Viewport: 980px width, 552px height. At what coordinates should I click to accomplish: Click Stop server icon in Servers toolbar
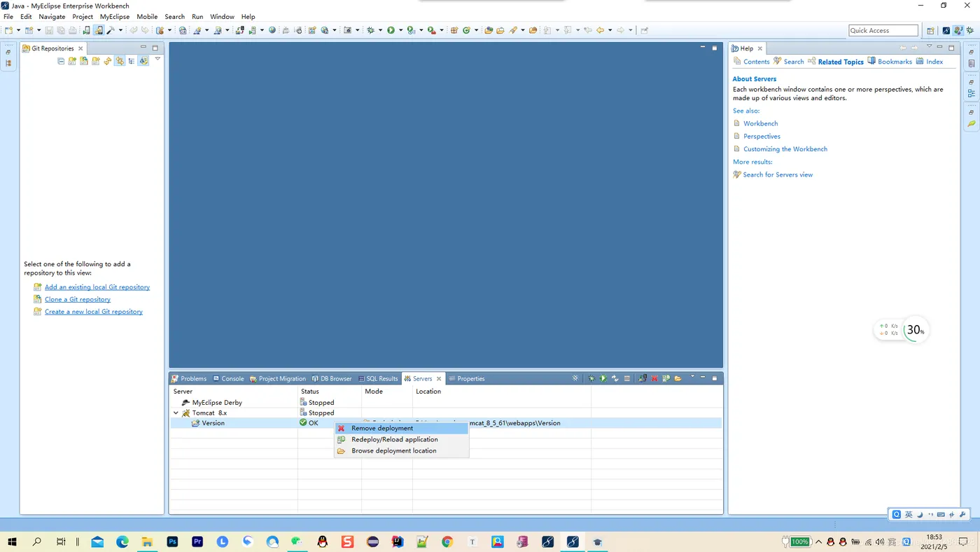pos(627,378)
